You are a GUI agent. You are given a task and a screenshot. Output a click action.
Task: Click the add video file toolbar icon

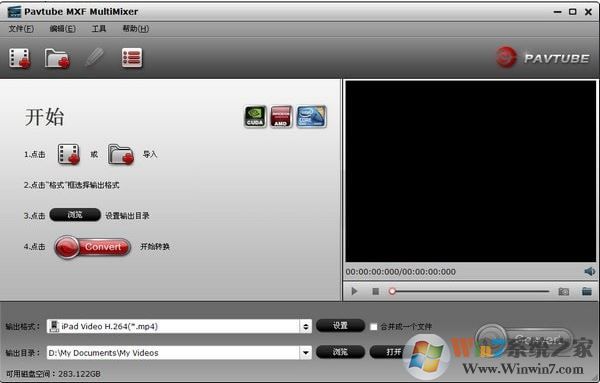point(20,58)
